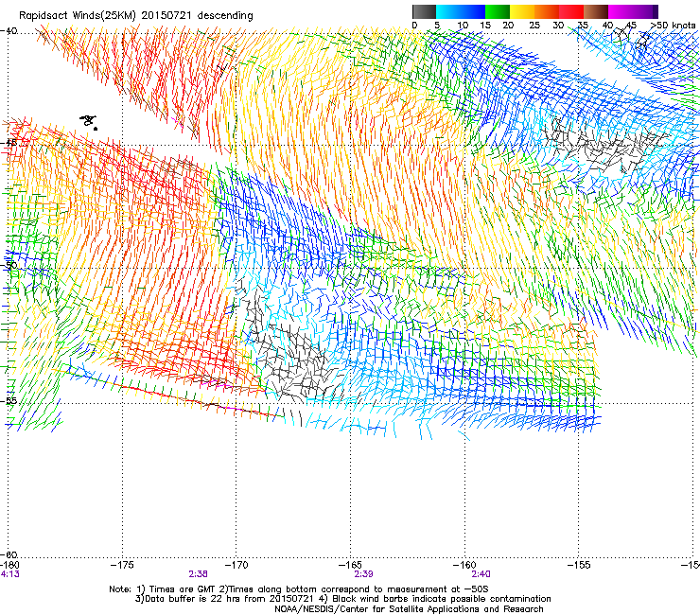Click the '-170' longitude axis label
The height and width of the screenshot is (615, 700).
[236, 565]
